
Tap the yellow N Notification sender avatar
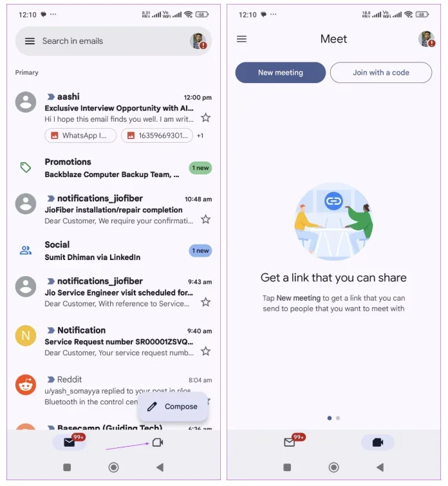pyautogui.click(x=26, y=335)
